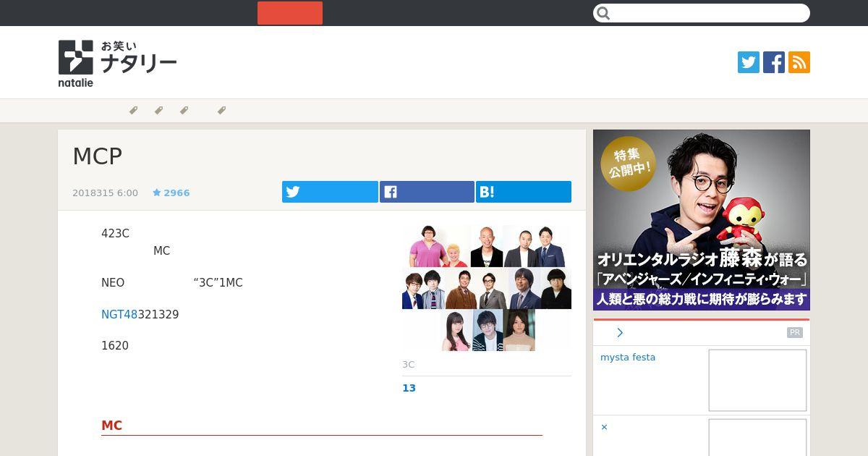This screenshot has height=456, width=868.
Task: Bookmark the article with the Hatena B! button
Action: (524, 192)
